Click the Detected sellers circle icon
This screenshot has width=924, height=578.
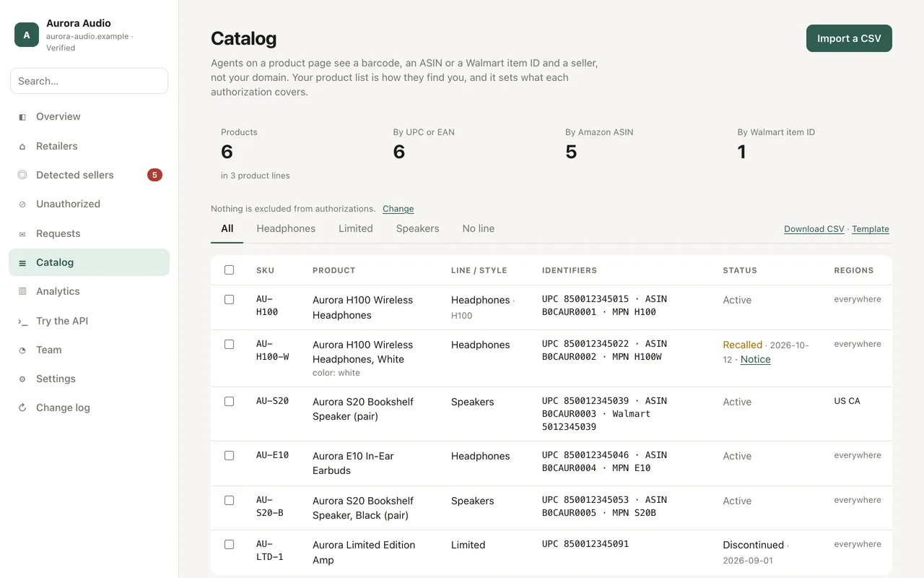point(22,175)
